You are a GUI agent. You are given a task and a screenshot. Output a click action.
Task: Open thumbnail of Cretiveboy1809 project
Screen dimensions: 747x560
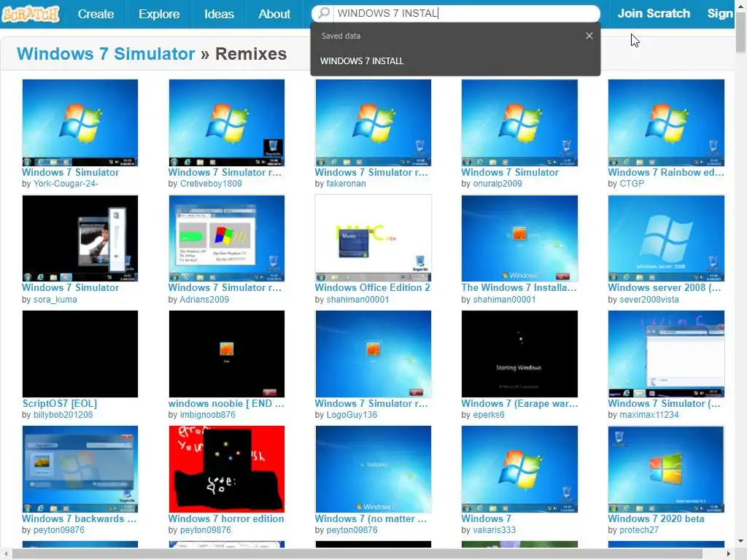point(227,122)
